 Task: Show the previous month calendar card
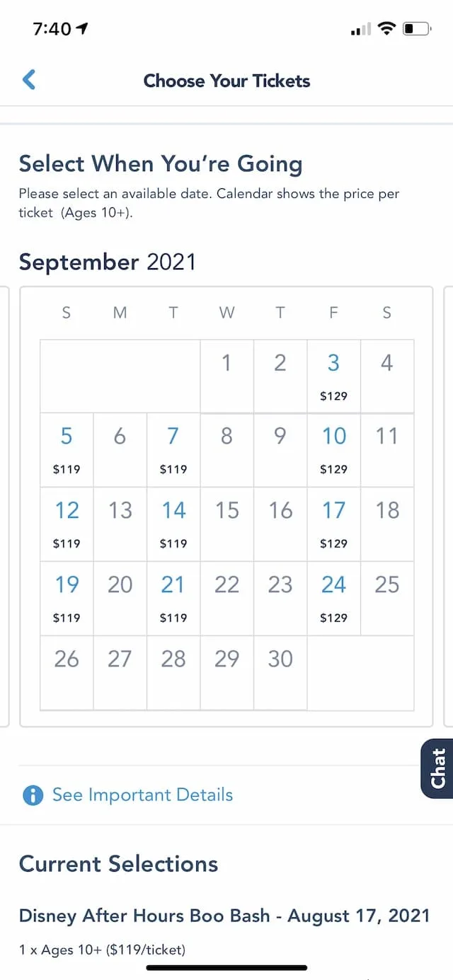4,506
